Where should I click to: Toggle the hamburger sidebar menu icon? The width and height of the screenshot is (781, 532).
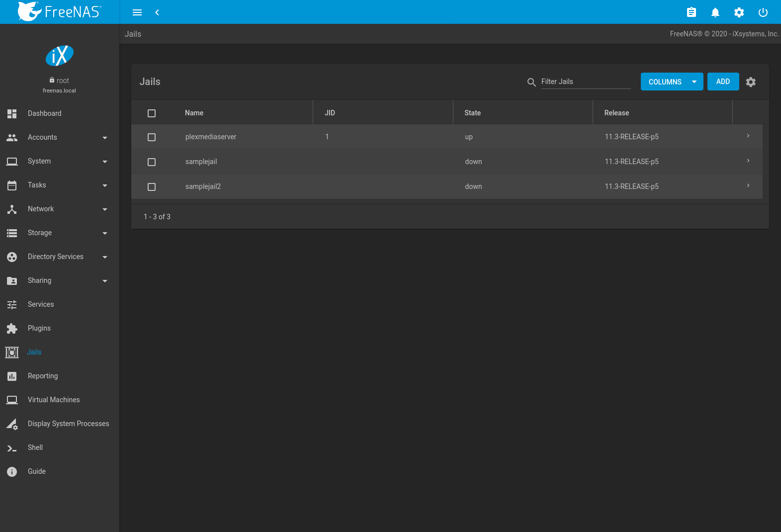coord(137,12)
